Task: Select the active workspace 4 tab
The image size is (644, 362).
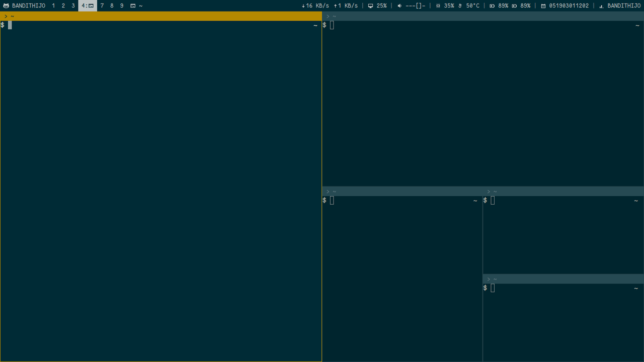Action: coord(88,6)
